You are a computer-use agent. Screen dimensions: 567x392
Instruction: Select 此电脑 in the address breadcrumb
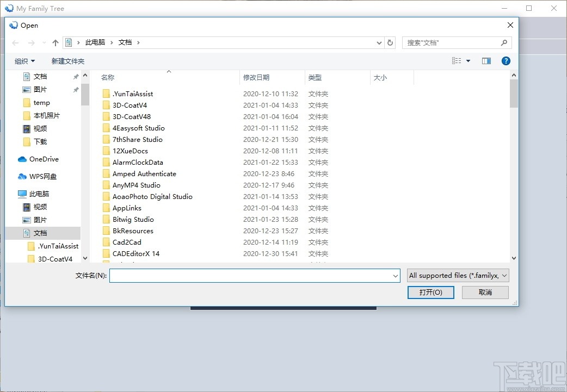[95, 42]
